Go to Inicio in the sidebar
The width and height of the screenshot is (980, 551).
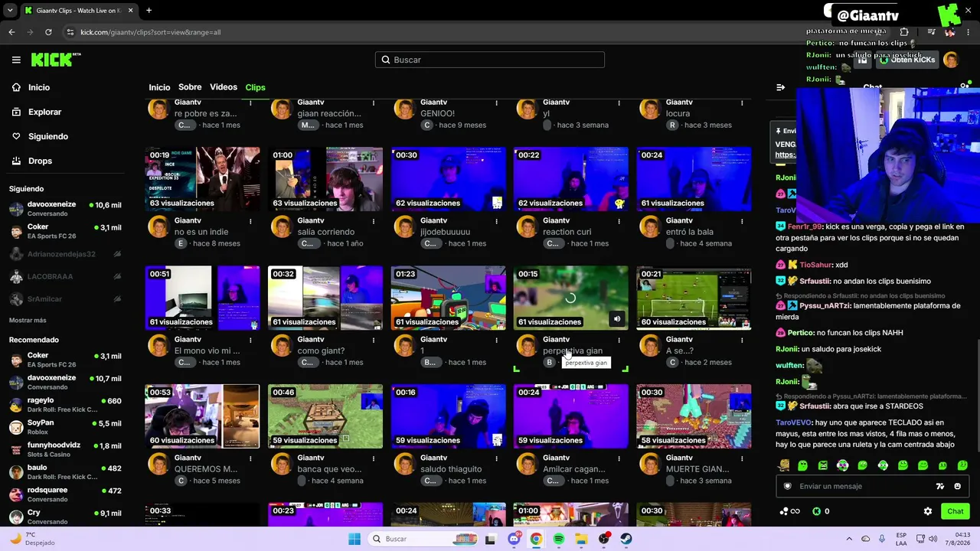(x=32, y=87)
